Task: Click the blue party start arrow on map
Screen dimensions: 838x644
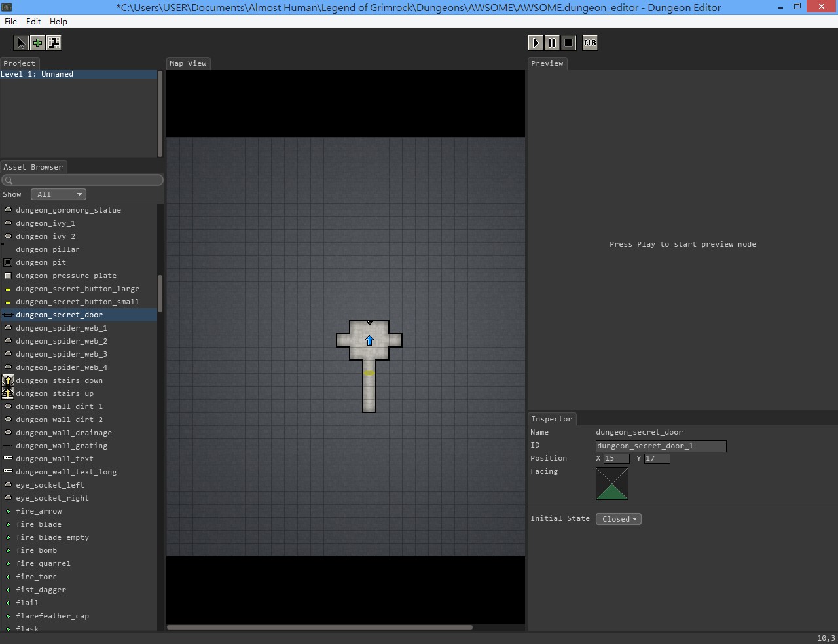Action: coord(369,340)
